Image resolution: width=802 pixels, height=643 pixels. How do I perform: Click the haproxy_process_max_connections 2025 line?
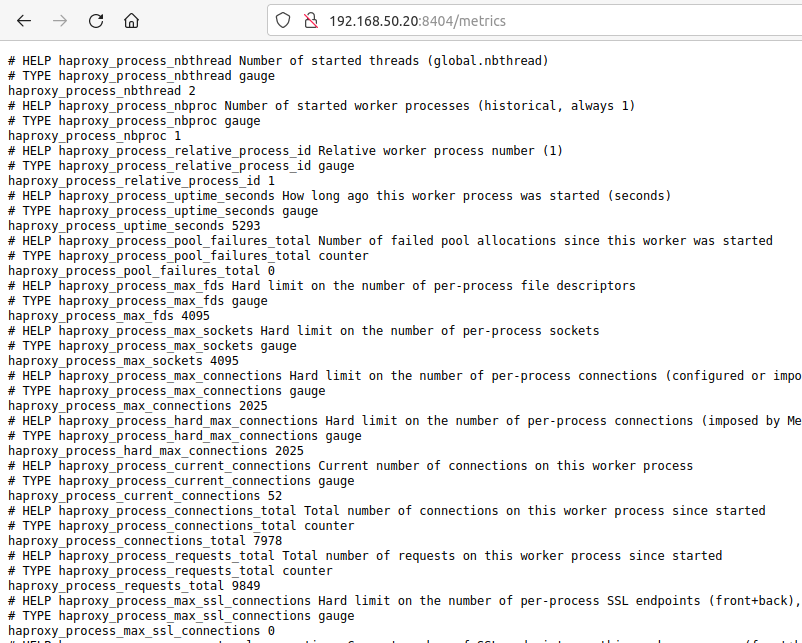click(138, 406)
